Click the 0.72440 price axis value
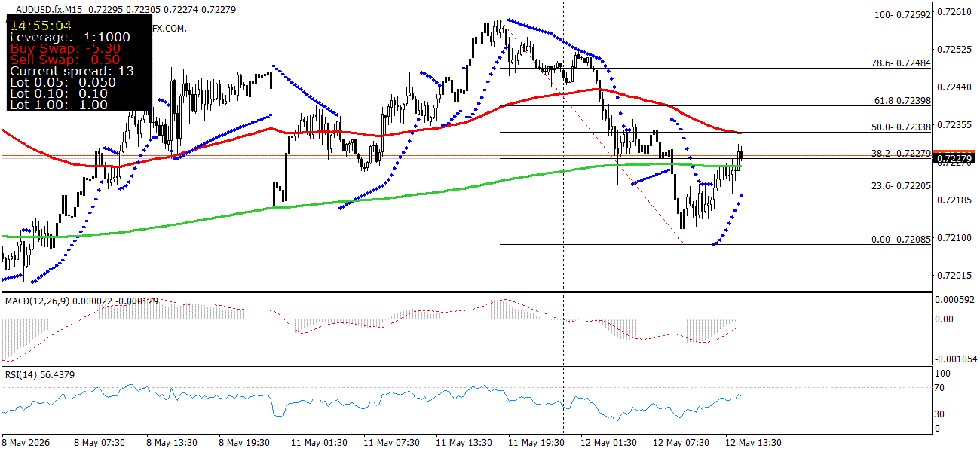Image resolution: width=980 pixels, height=452 pixels. 954,87
